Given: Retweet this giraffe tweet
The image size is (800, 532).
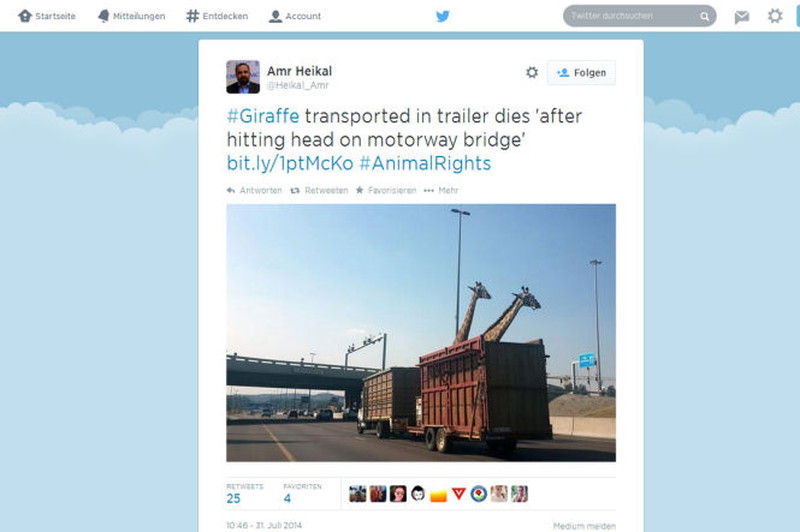Looking at the screenshot, I should coord(319,190).
